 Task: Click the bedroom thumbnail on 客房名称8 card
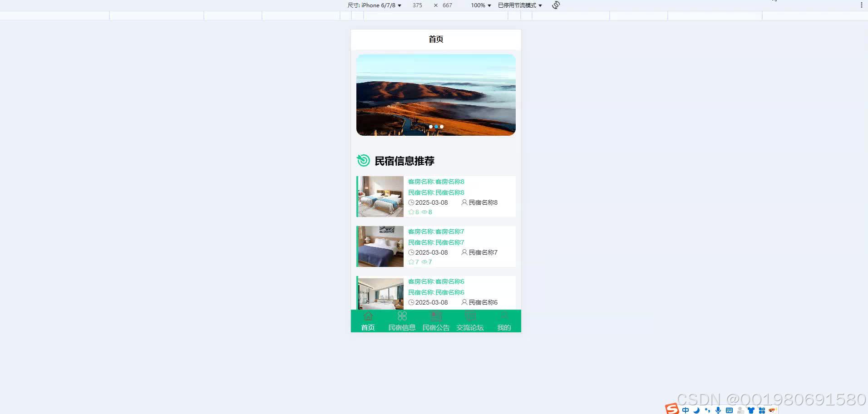click(x=380, y=196)
